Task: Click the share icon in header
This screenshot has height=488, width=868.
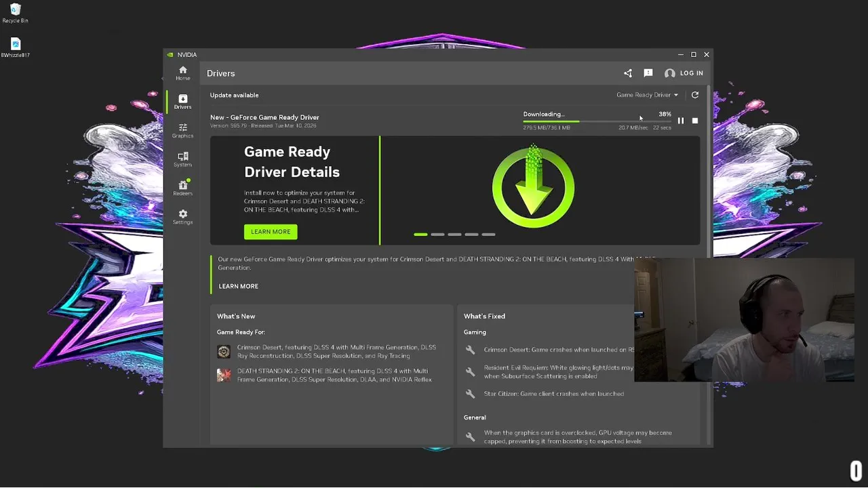Action: click(628, 73)
